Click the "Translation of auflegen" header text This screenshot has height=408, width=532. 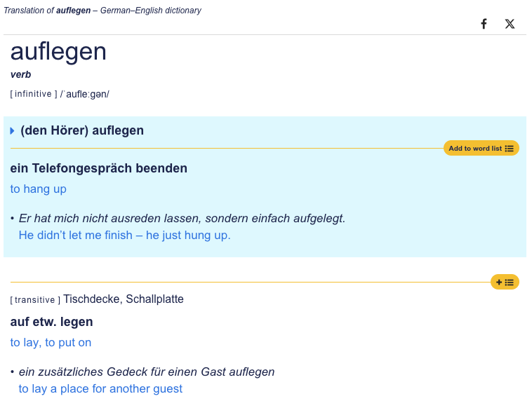coord(102,11)
